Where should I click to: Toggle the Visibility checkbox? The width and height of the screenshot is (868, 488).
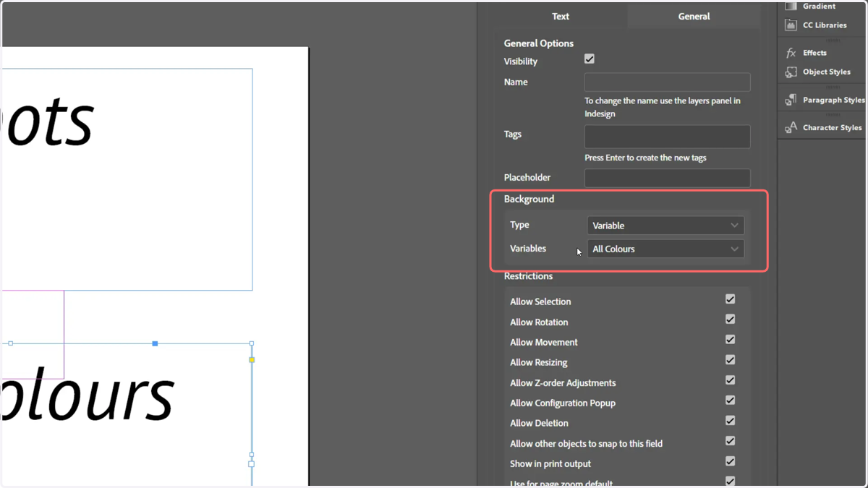click(x=590, y=59)
